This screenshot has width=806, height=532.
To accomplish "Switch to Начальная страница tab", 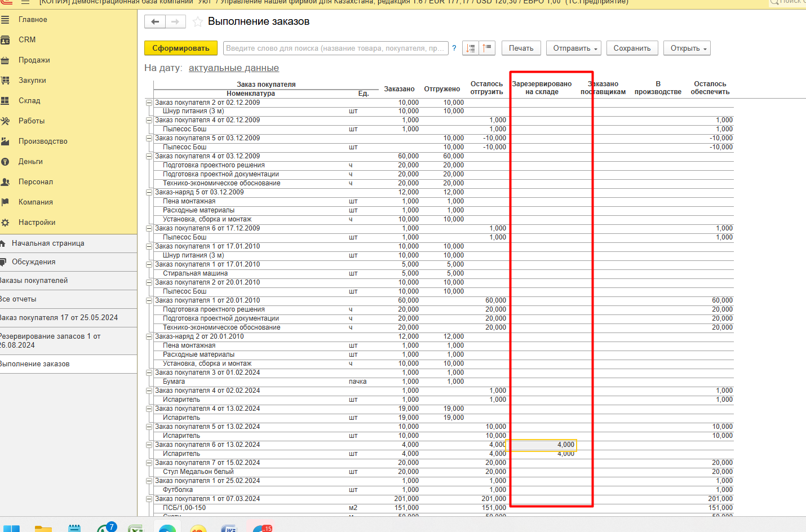I will [x=48, y=243].
